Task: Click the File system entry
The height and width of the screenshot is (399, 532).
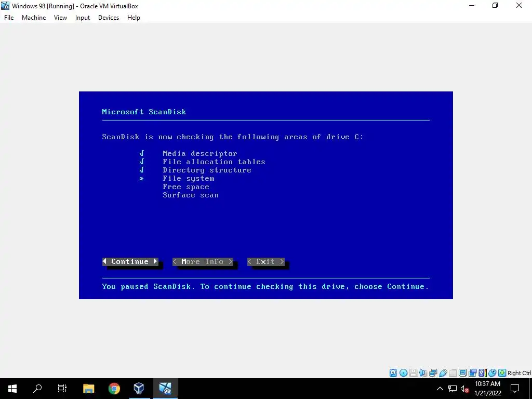Action: 188,179
